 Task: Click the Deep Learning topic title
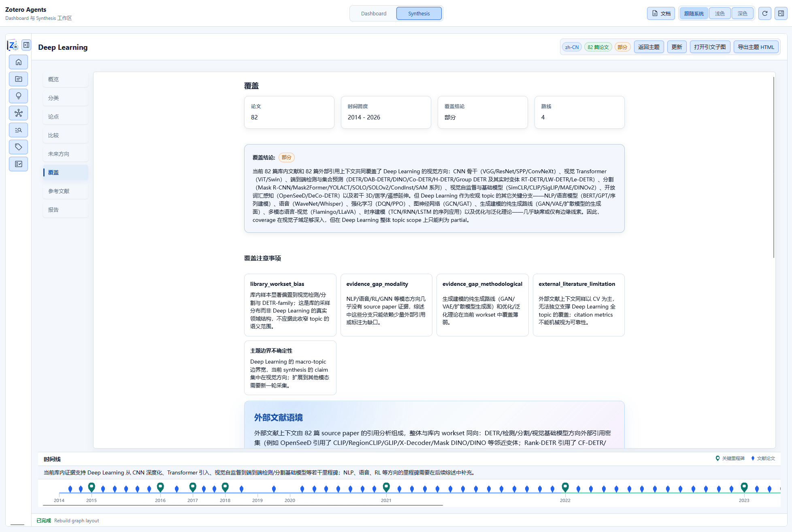click(63, 47)
